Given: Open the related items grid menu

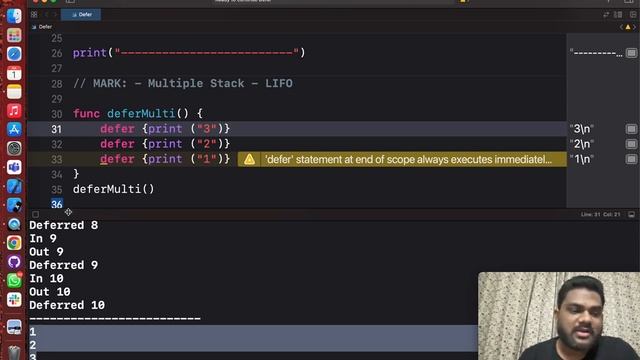Looking at the screenshot, I should 34,15.
